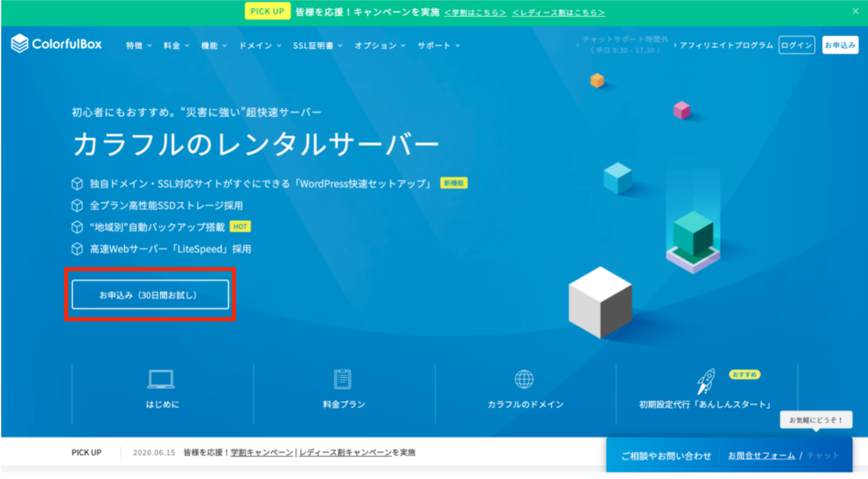Open the 特徴 dropdown menu

(x=138, y=45)
